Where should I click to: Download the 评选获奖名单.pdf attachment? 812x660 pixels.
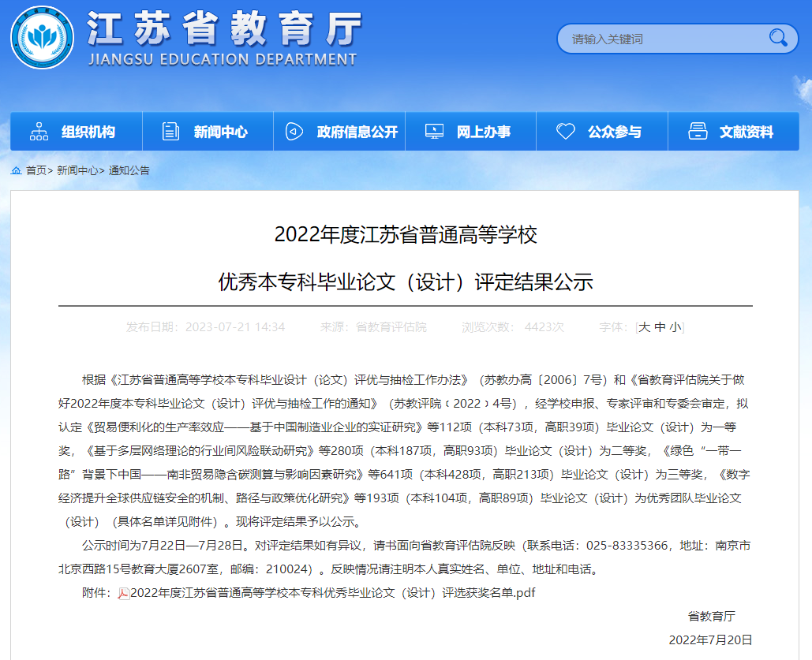click(332, 593)
